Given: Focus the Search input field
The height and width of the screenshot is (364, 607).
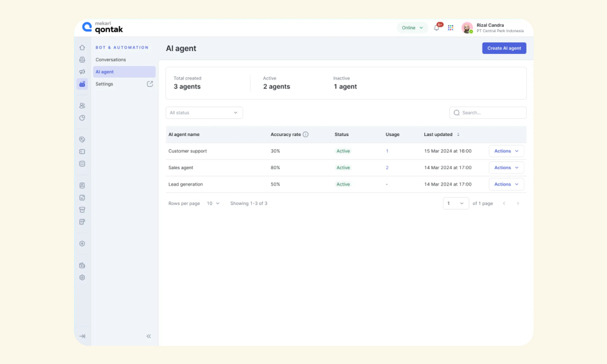Looking at the screenshot, I should coord(488,113).
